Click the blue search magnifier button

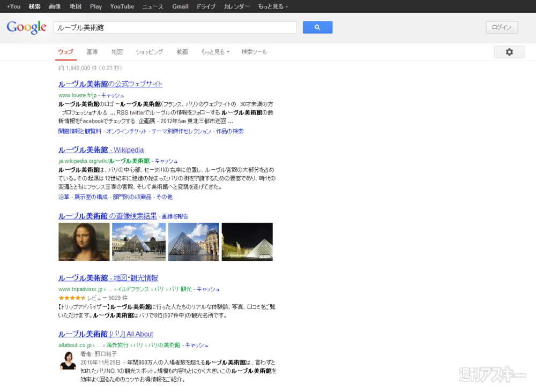(317, 27)
